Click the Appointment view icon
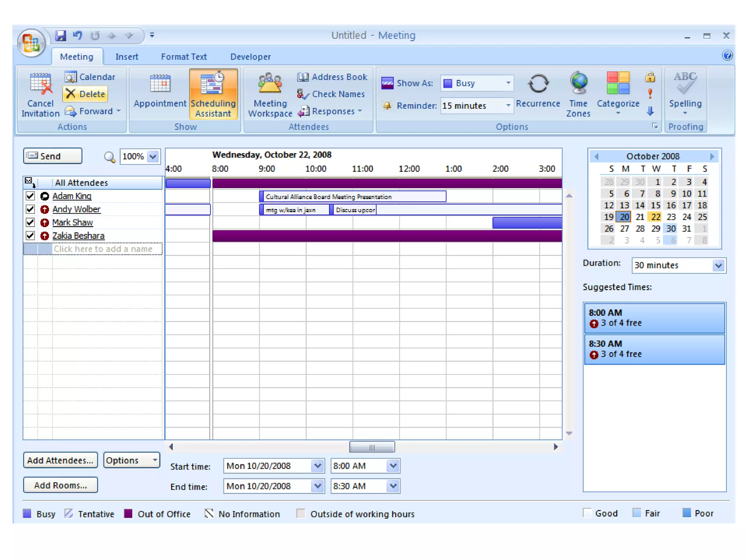747x560 pixels. (x=160, y=84)
